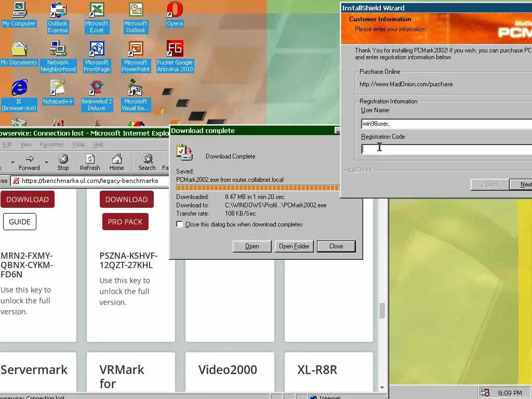Click the IE address bar URL
Viewport: 532px width, 399px height.
[90, 181]
